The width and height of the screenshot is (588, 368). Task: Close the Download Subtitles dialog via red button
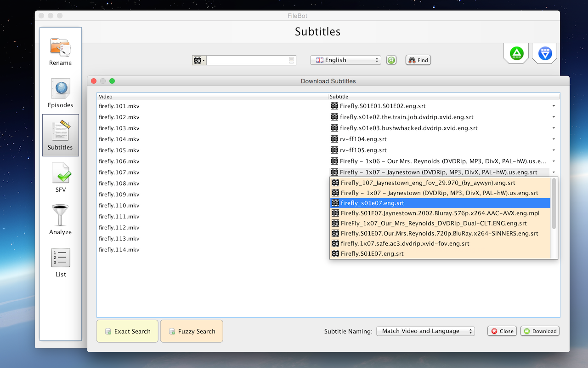(94, 81)
